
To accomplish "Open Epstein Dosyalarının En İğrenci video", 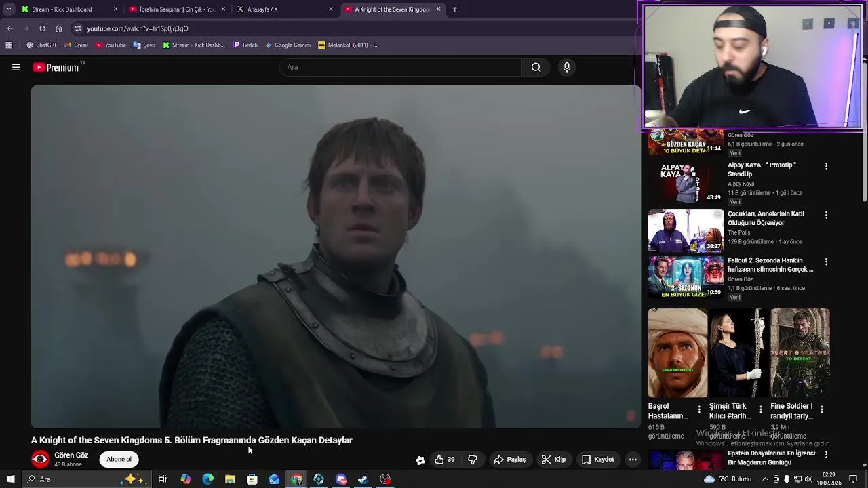I will point(771,457).
